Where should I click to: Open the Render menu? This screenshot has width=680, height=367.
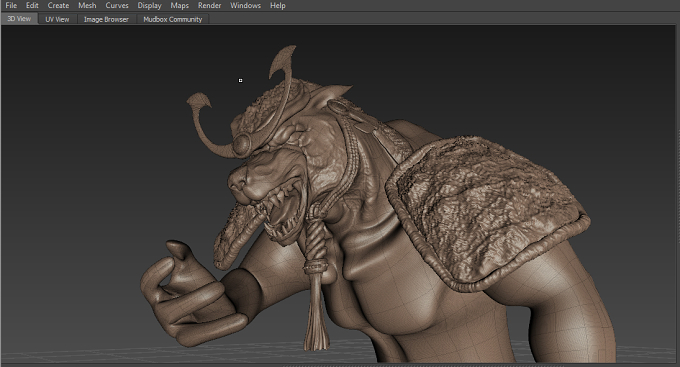tap(209, 6)
